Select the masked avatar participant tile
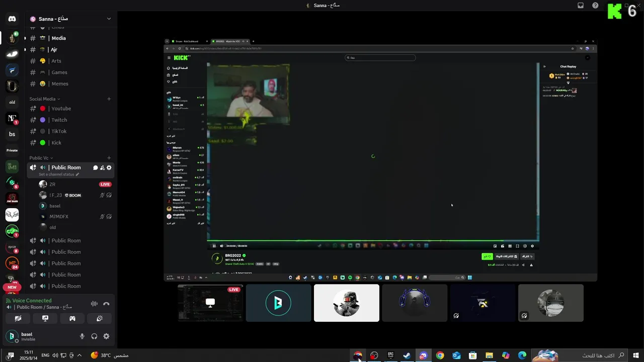 coord(551,303)
